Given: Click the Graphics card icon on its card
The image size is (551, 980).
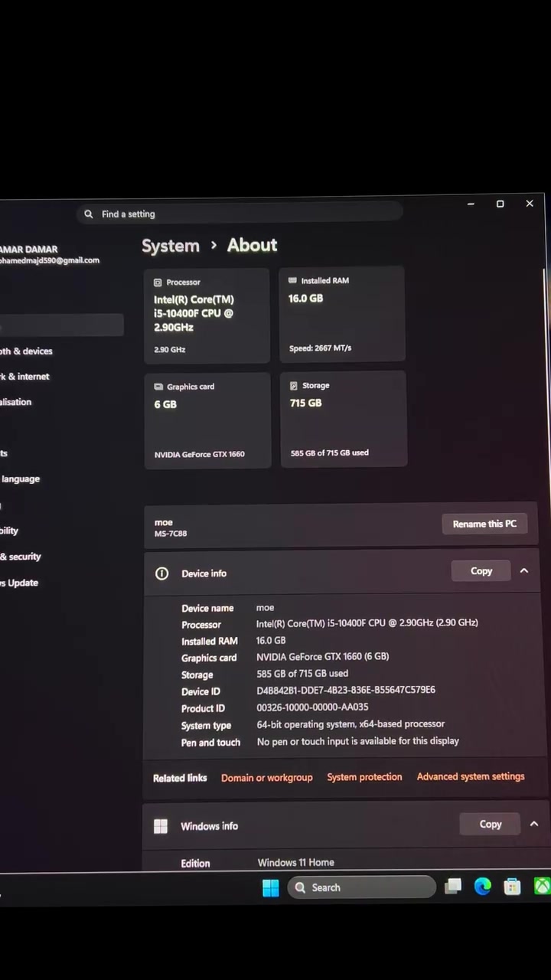Looking at the screenshot, I should pos(158,387).
